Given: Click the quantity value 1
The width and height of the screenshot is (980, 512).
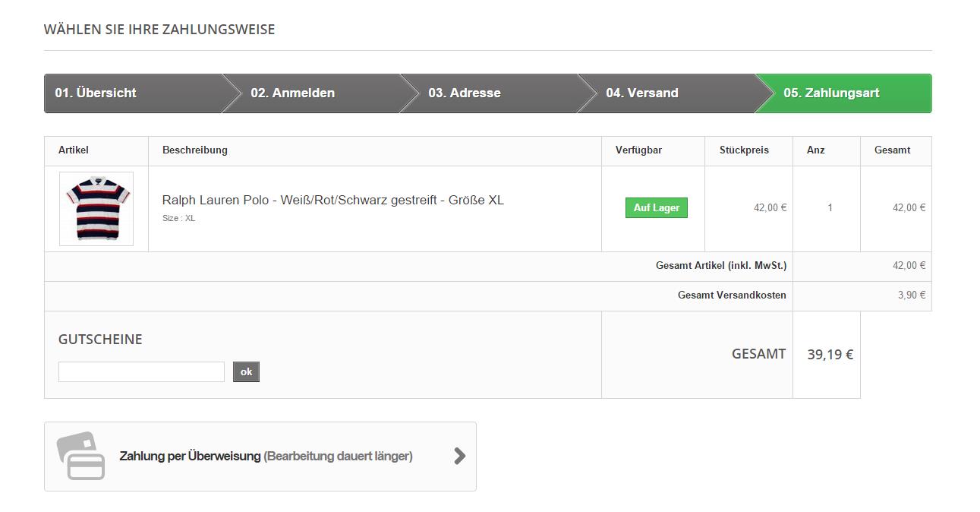Looking at the screenshot, I should click(x=830, y=207).
